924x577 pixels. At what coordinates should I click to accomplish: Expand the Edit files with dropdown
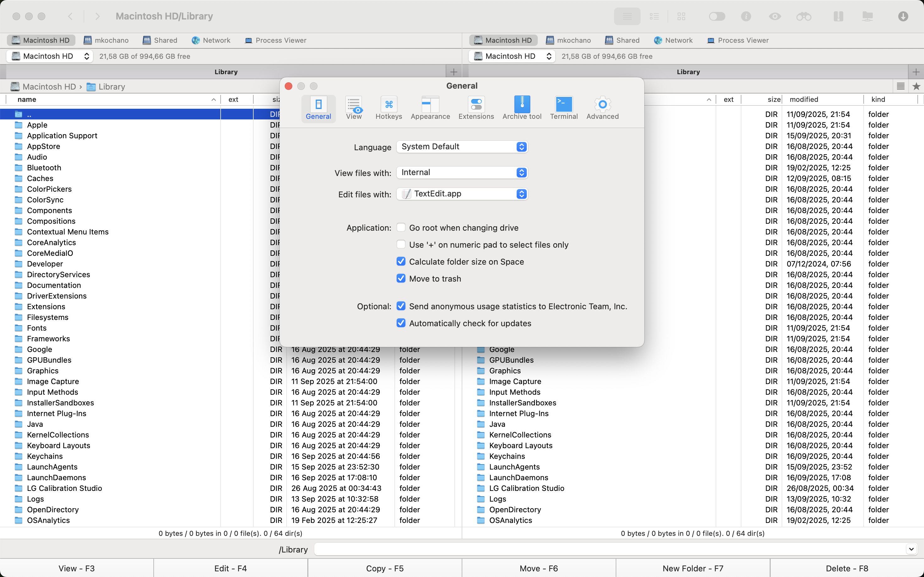pos(462,194)
